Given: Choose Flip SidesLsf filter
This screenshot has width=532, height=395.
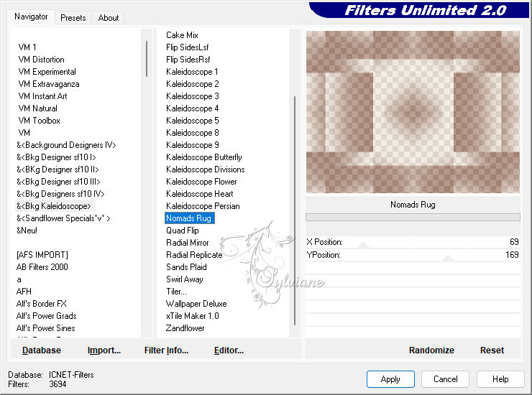Looking at the screenshot, I should [188, 47].
